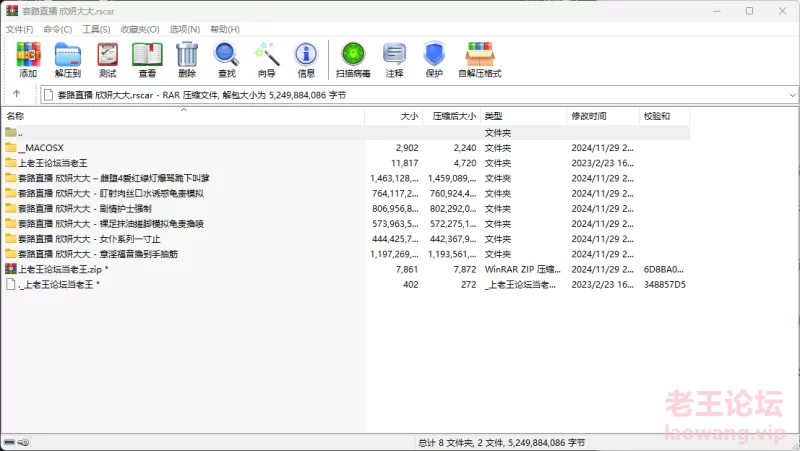Image resolution: width=800 pixels, height=451 pixels.
Task: Click the checksum value 348857D5
Action: [x=664, y=285]
